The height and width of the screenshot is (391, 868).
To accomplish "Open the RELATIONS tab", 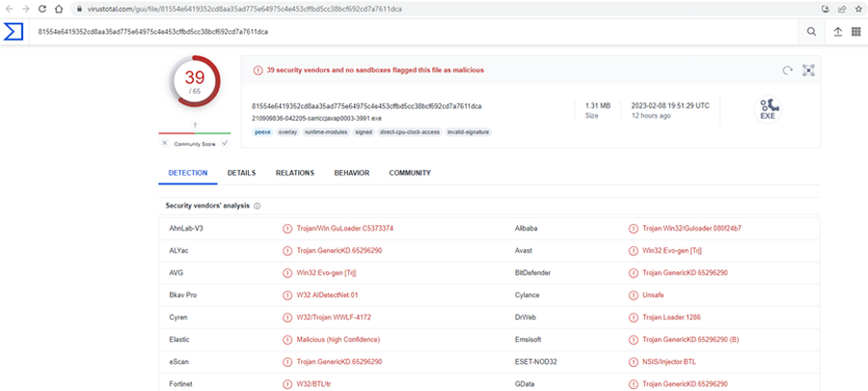I will [x=294, y=173].
